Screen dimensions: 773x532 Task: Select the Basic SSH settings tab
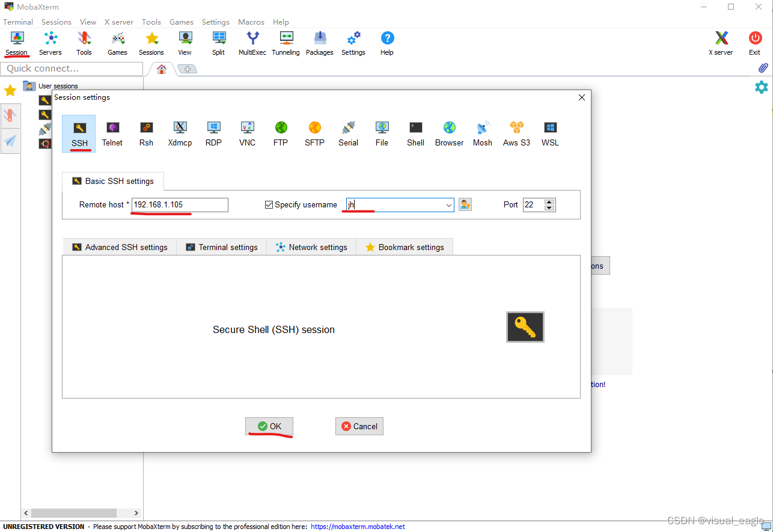(113, 181)
